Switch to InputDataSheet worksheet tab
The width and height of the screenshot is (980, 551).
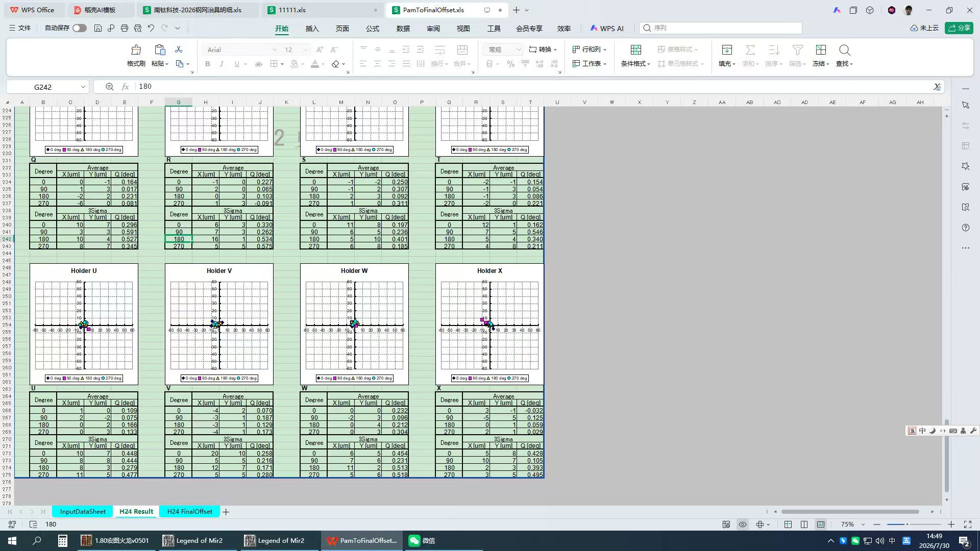(83, 512)
